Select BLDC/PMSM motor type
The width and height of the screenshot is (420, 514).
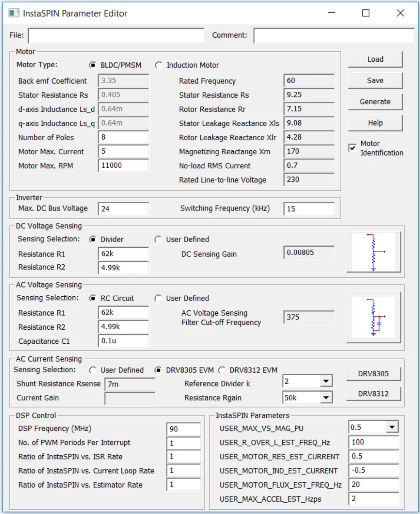tap(93, 65)
